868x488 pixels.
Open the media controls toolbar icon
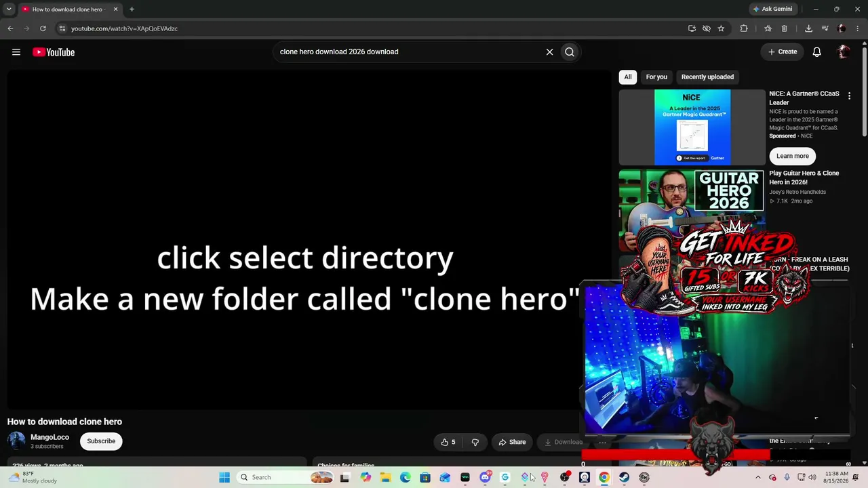[825, 28]
